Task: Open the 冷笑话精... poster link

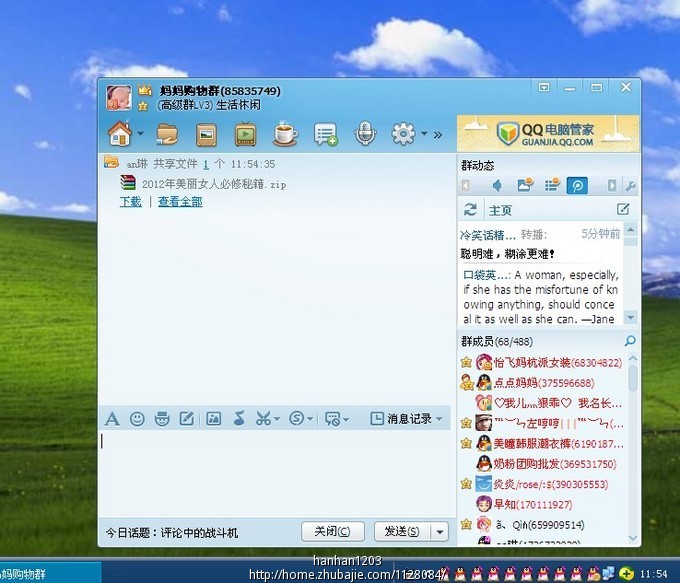Action: [487, 236]
